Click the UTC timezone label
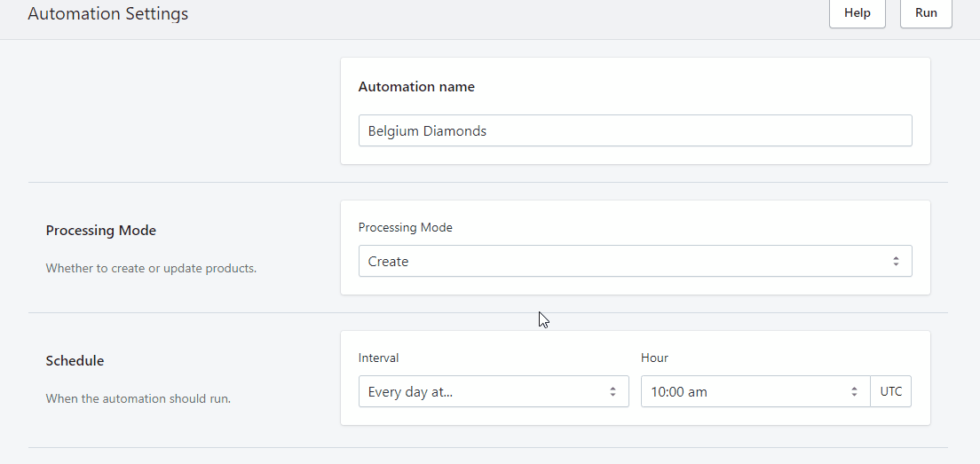The image size is (980, 464). click(890, 391)
